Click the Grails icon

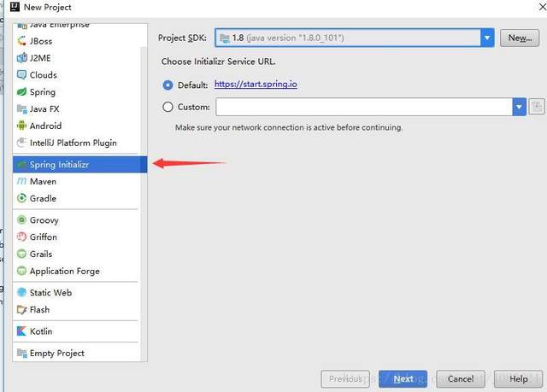[21, 254]
